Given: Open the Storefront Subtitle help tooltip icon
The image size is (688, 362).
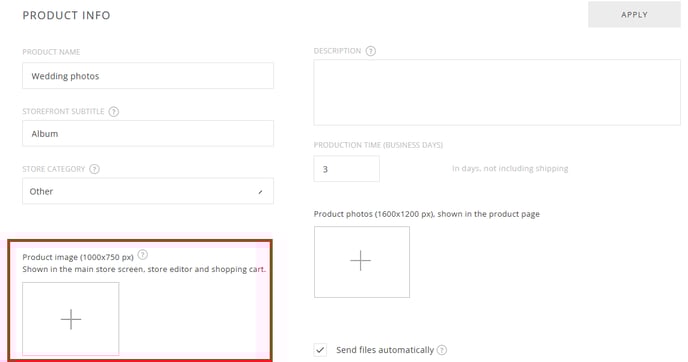Looking at the screenshot, I should [114, 111].
